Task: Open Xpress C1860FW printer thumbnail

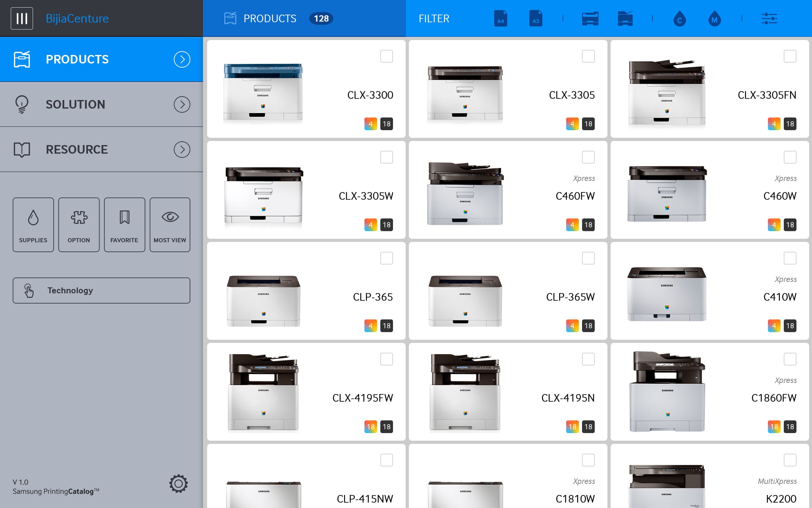Action: (x=667, y=392)
